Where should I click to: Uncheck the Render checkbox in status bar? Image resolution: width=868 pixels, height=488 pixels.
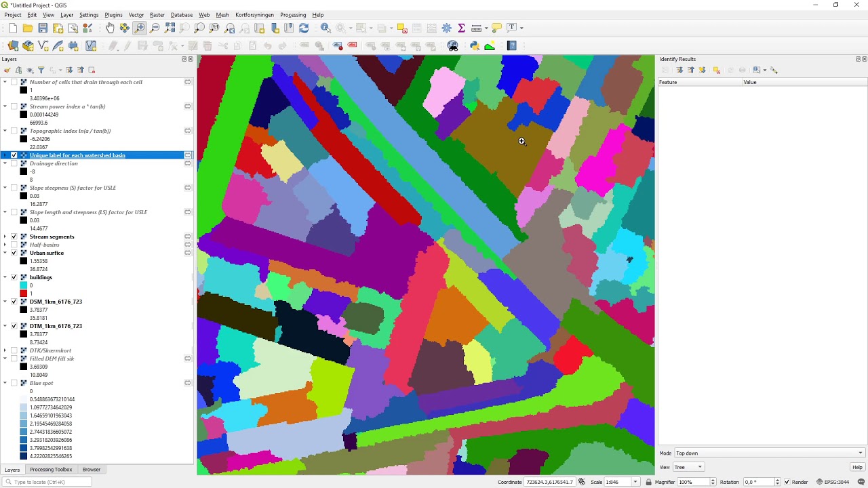787,482
